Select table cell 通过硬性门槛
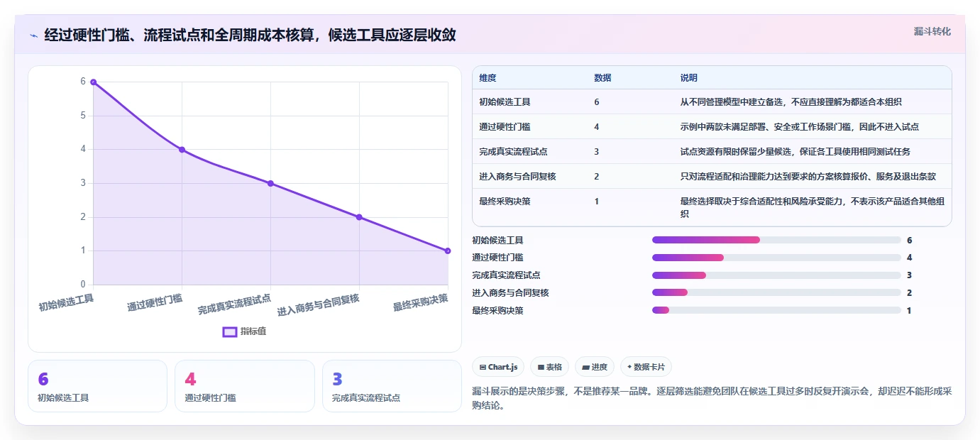Image resolution: width=980 pixels, height=440 pixels. pos(505,127)
